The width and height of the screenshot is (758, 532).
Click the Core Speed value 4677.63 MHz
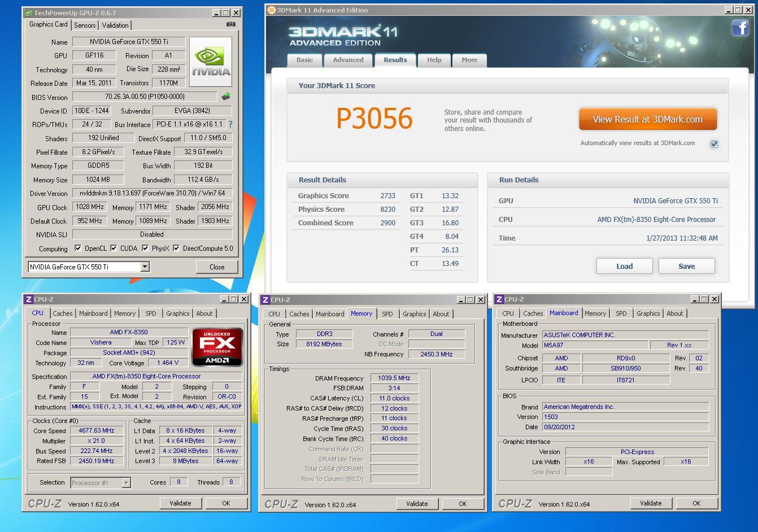click(x=97, y=430)
